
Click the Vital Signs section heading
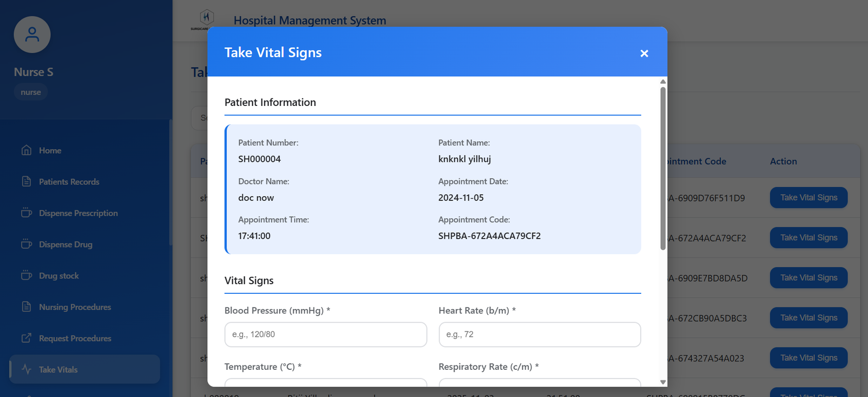coord(249,281)
